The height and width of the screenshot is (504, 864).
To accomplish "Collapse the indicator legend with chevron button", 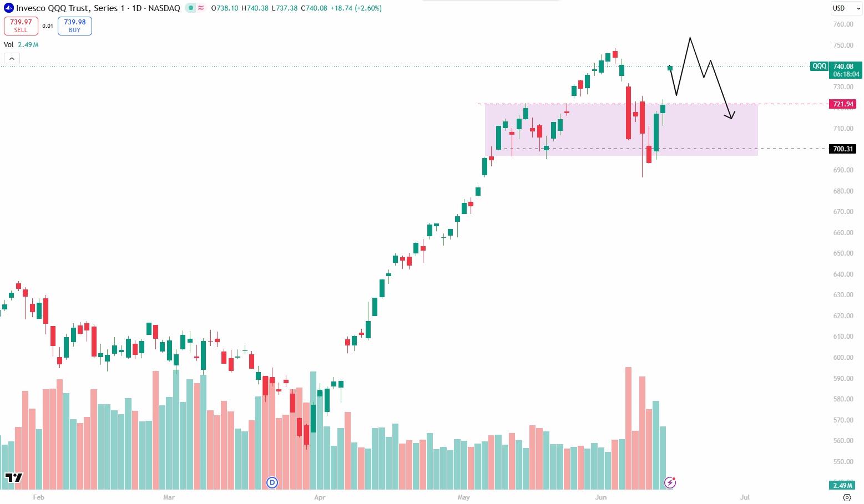I will pos(12,58).
